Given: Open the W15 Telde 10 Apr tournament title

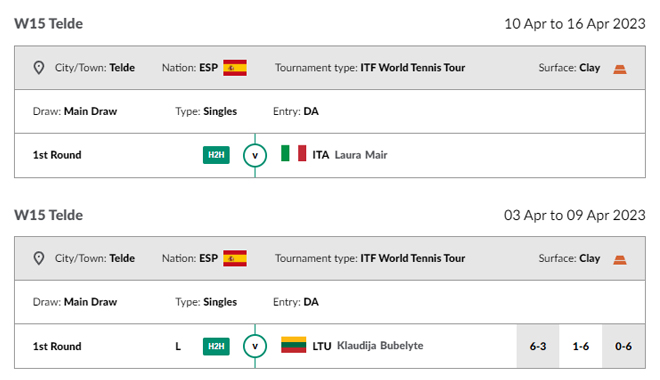Looking at the screenshot, I should (x=48, y=24).
